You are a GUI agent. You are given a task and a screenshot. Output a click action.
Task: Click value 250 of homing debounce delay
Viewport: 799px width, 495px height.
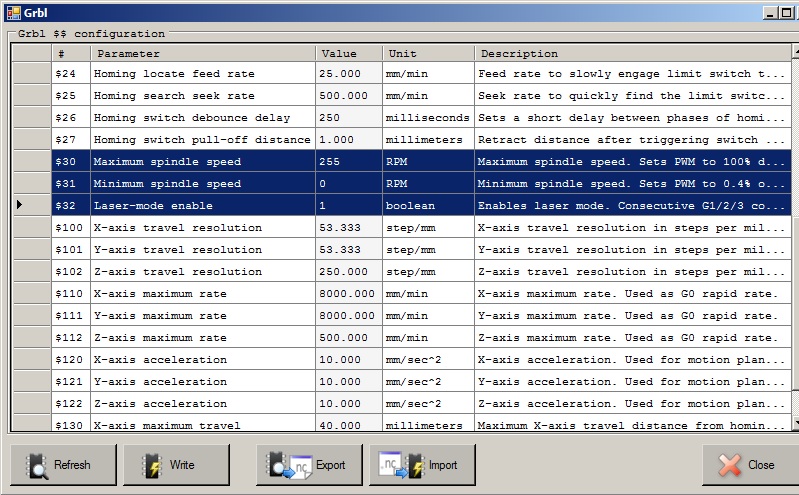pyautogui.click(x=349, y=117)
